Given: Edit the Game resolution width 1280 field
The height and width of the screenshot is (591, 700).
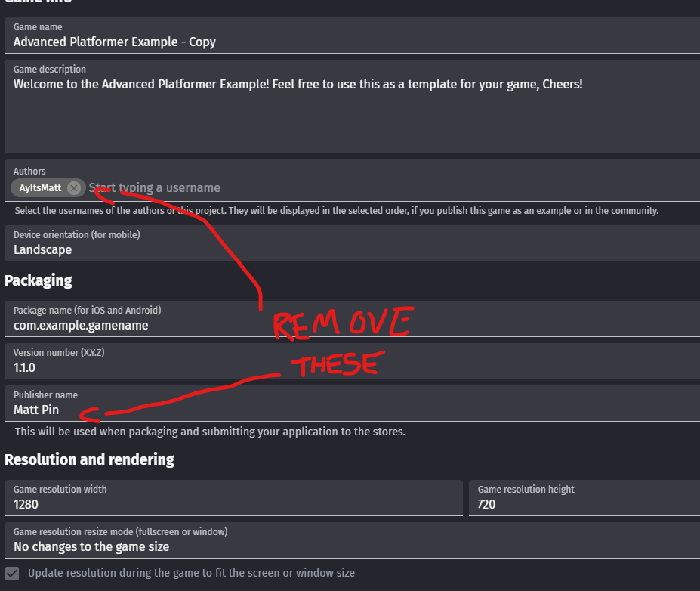Looking at the screenshot, I should tap(233, 498).
